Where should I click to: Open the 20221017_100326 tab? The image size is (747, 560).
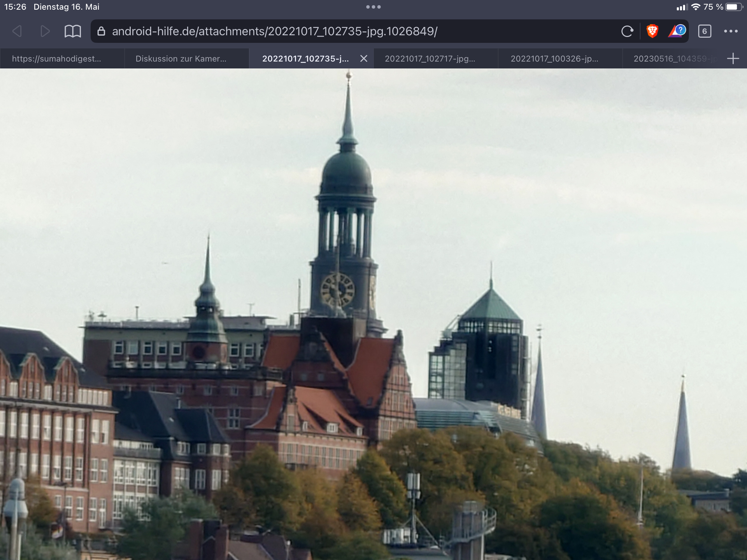coord(554,59)
